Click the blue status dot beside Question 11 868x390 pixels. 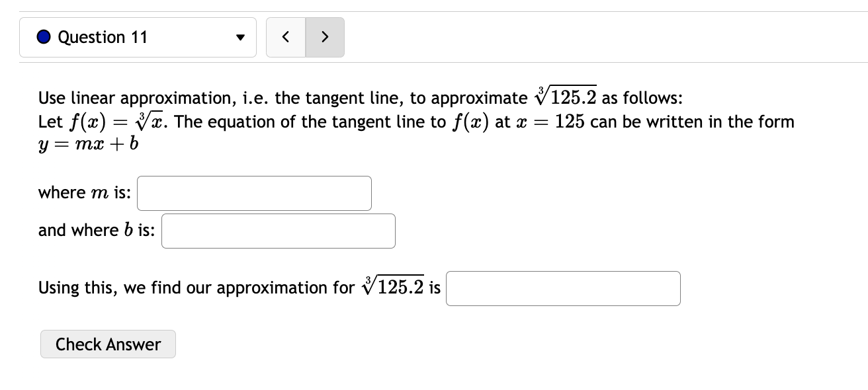tap(42, 37)
